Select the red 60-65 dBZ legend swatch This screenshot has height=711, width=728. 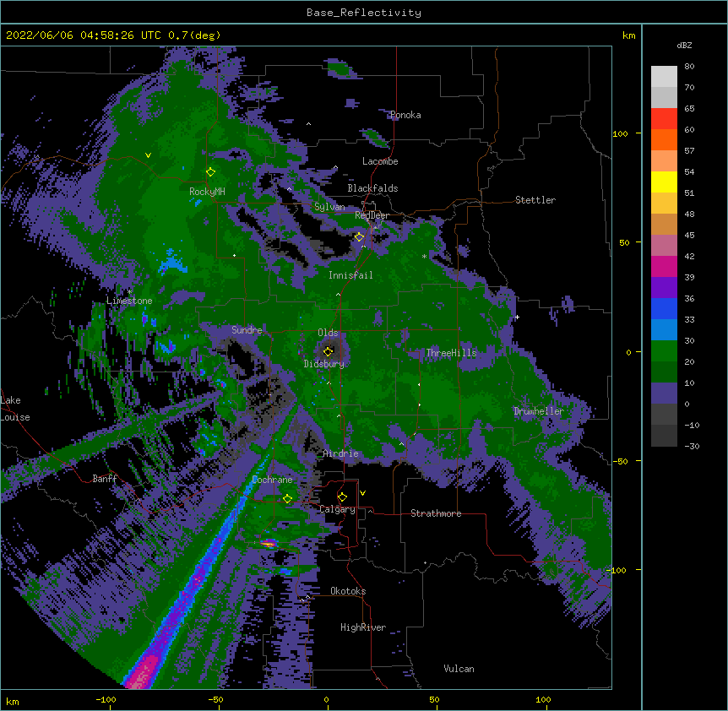pyautogui.click(x=664, y=119)
